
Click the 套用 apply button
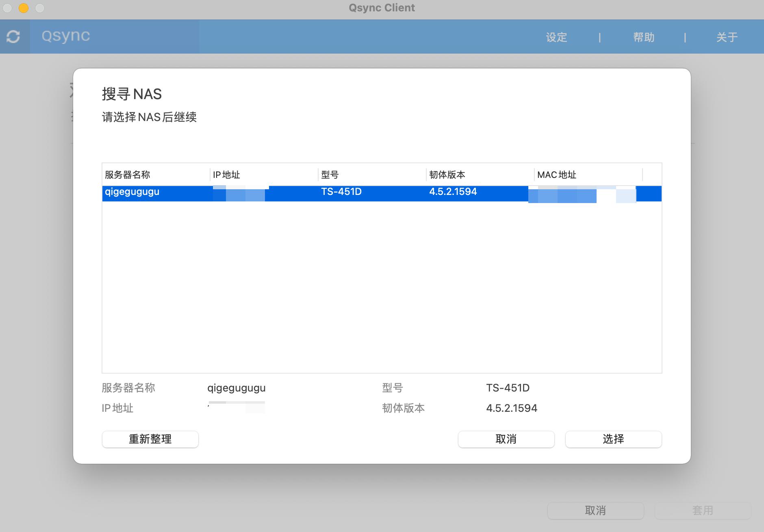point(703,510)
